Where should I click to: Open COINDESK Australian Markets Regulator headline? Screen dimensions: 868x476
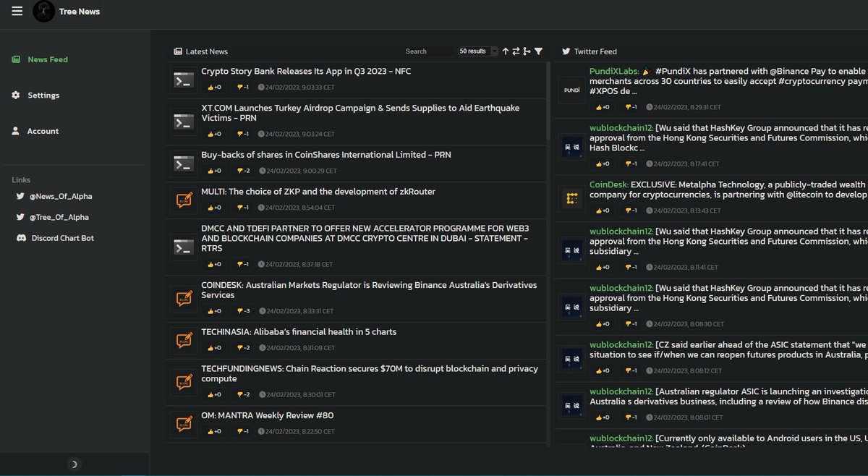(369, 290)
